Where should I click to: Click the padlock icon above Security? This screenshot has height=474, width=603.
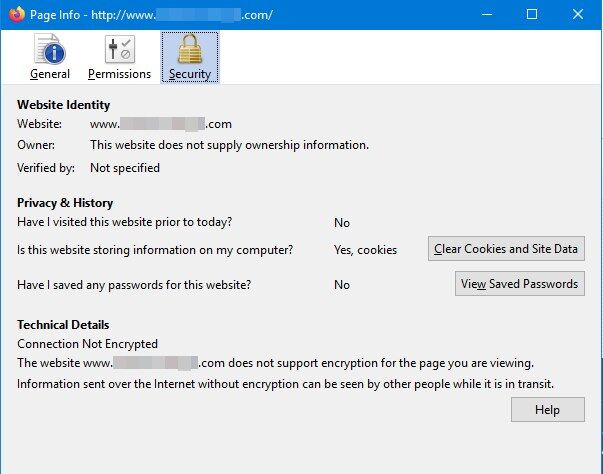189,49
